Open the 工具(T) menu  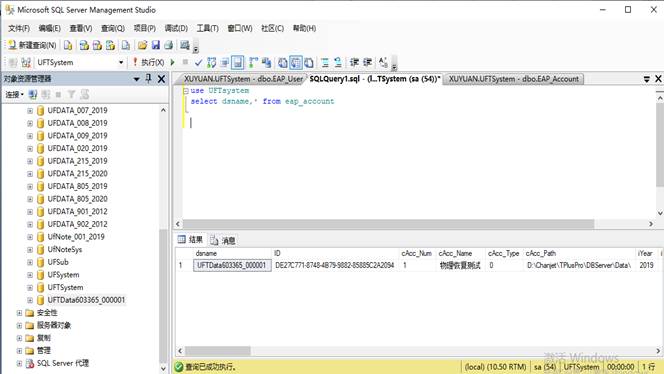[208, 28]
